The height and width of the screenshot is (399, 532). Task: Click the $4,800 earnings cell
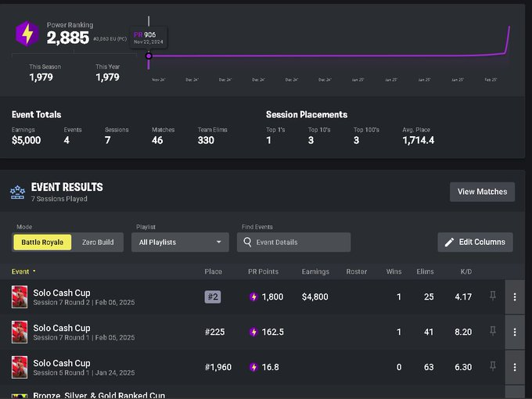pos(315,297)
